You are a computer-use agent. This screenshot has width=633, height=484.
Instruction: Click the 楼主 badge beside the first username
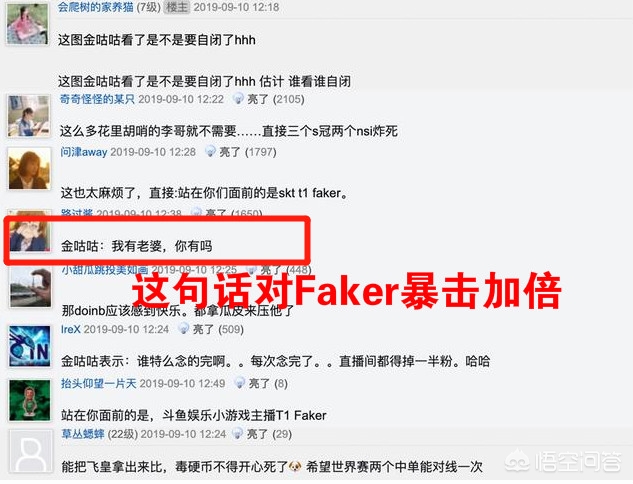tap(177, 7)
